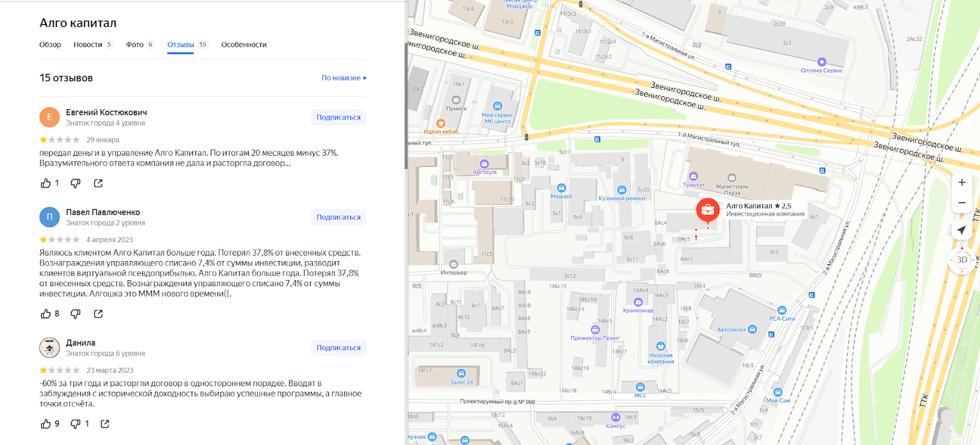
Task: Click the Алго капитал heading
Action: [x=78, y=23]
